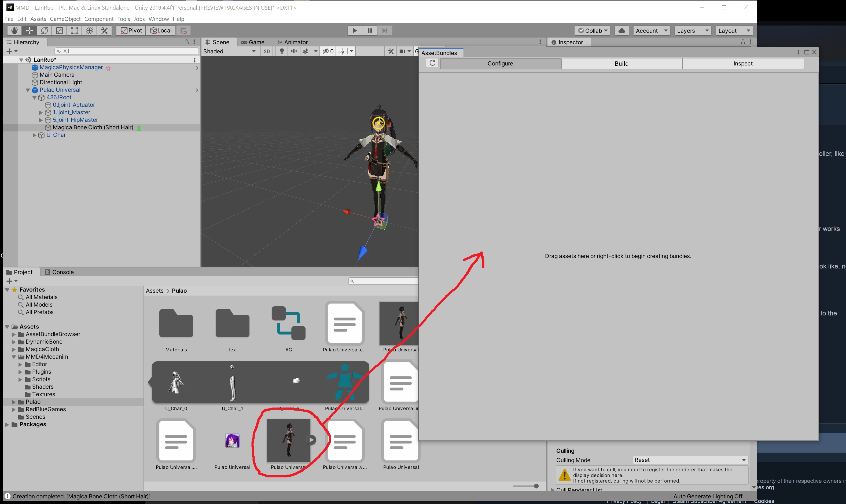
Task: Open the cloud services icon
Action: [621, 31]
